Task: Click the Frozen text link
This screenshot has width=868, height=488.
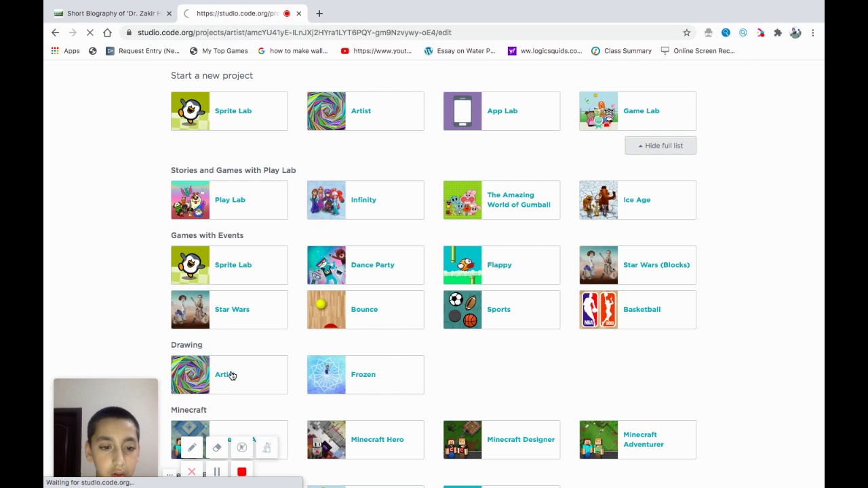Action: [363, 375]
